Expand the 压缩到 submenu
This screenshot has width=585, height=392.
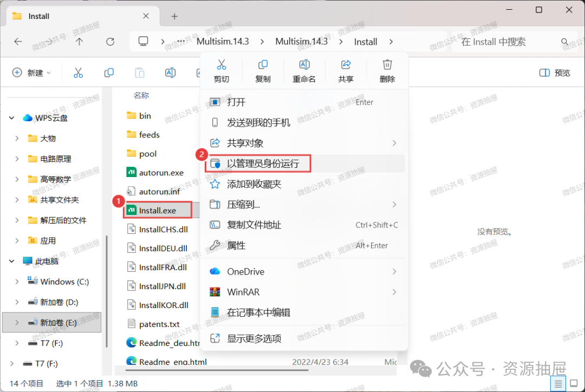(394, 204)
